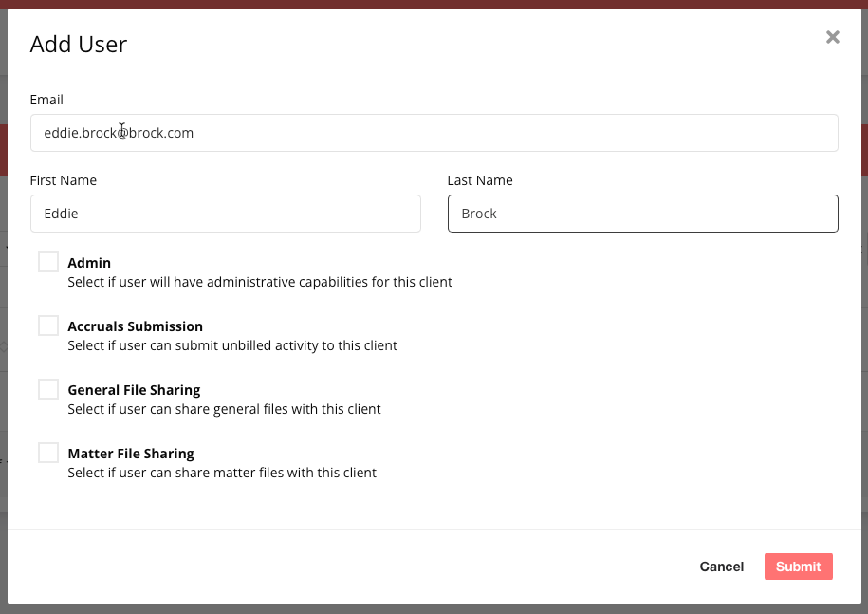
Task: Click the admin capabilities description text
Action: [x=260, y=282]
